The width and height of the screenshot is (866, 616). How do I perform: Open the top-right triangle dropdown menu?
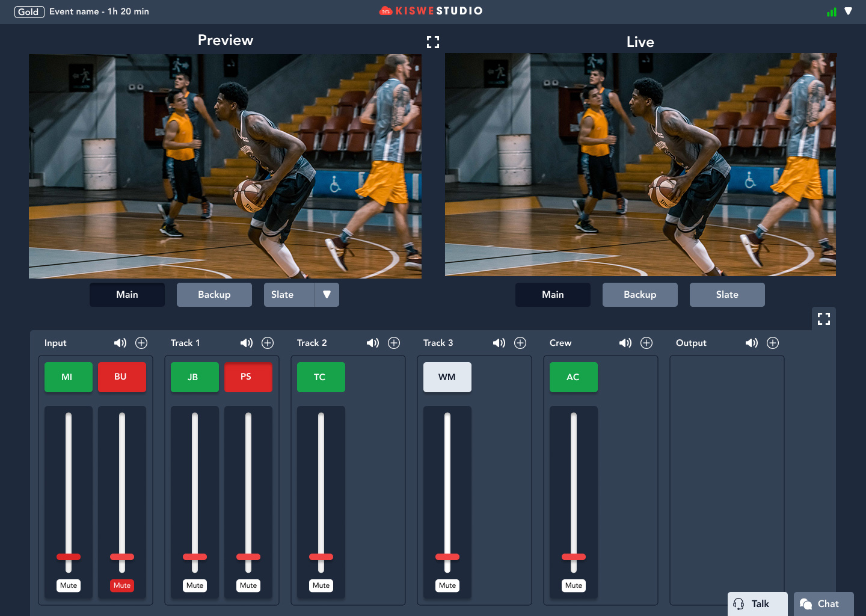848,11
